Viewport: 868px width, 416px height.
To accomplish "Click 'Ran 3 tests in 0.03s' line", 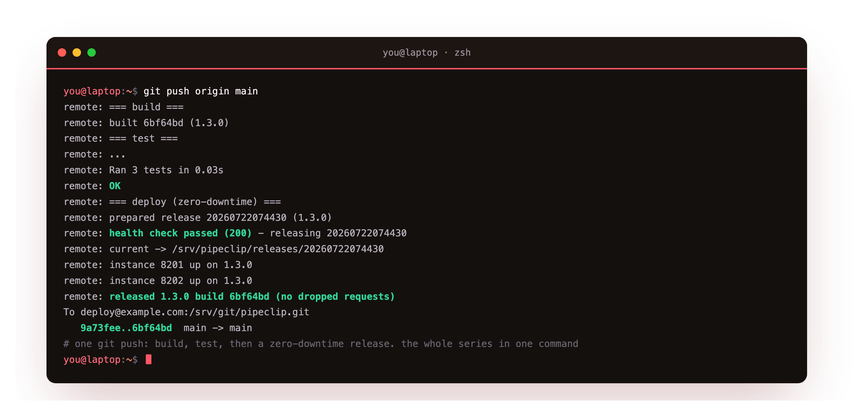I will (x=166, y=170).
